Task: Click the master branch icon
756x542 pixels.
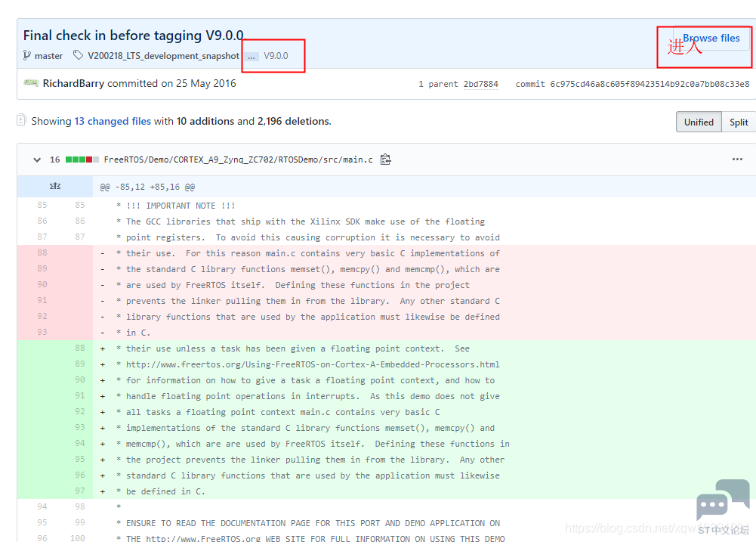Action: point(27,55)
